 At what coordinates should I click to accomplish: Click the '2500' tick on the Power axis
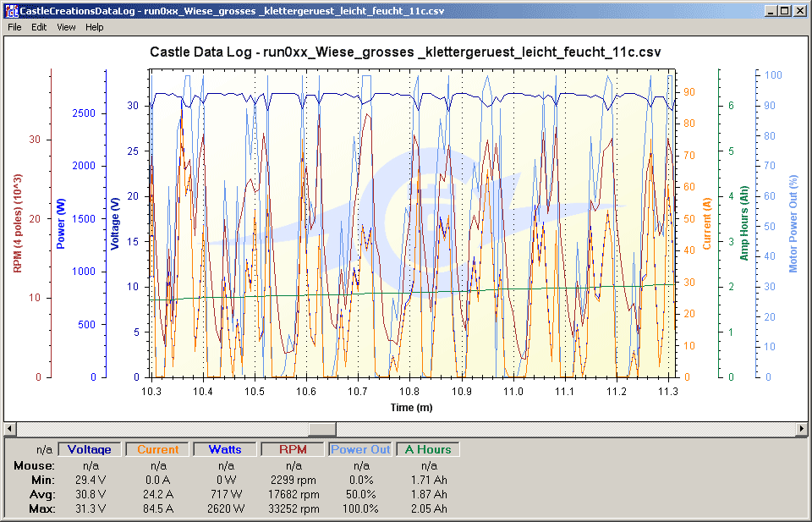(84, 113)
